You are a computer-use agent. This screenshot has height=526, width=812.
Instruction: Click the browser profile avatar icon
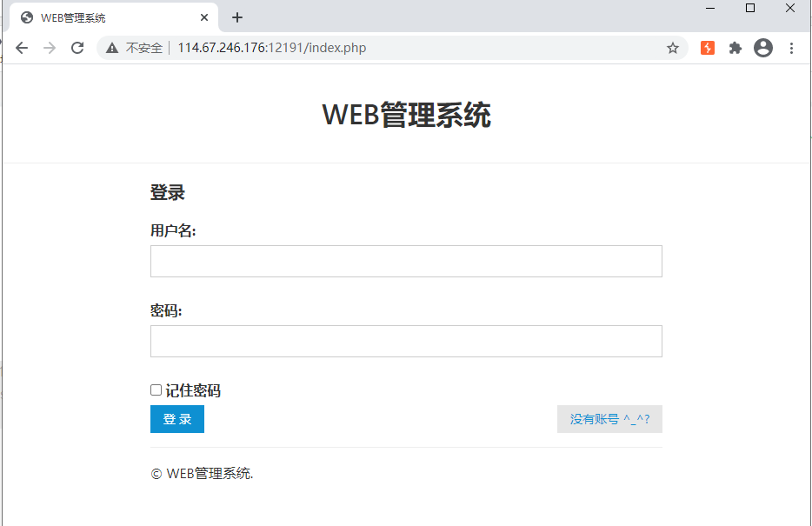[763, 48]
